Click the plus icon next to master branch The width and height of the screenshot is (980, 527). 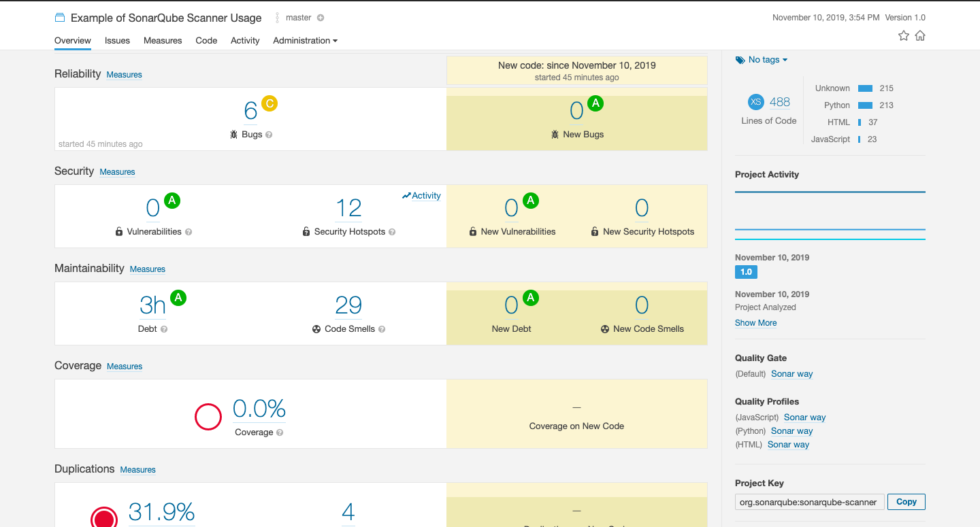click(321, 18)
